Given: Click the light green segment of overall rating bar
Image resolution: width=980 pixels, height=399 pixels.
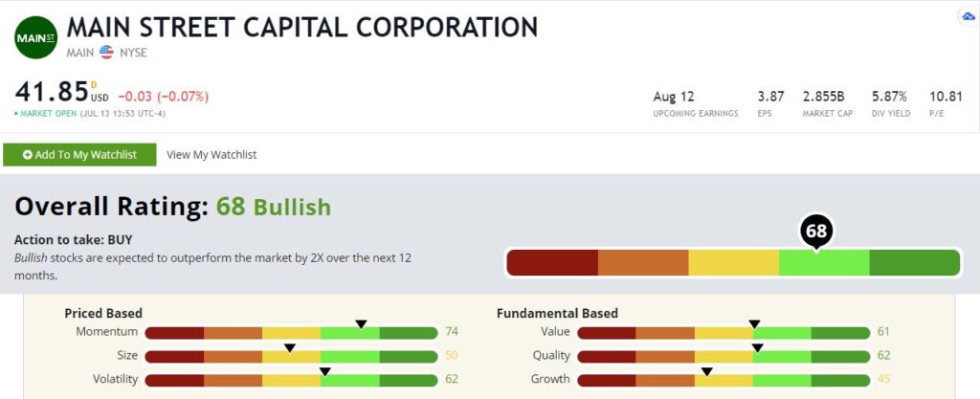Looking at the screenshot, I should (x=824, y=263).
